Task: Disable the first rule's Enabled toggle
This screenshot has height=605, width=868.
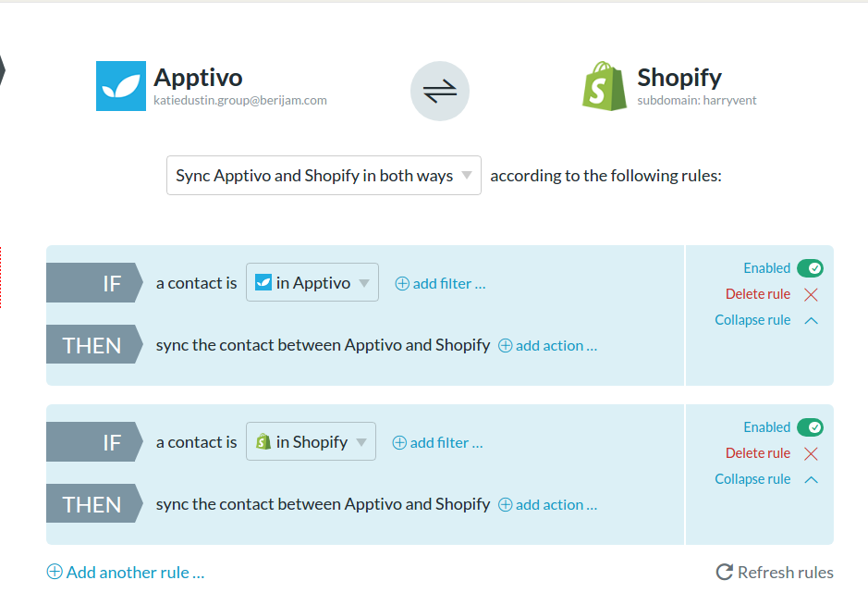Action: tap(810, 268)
